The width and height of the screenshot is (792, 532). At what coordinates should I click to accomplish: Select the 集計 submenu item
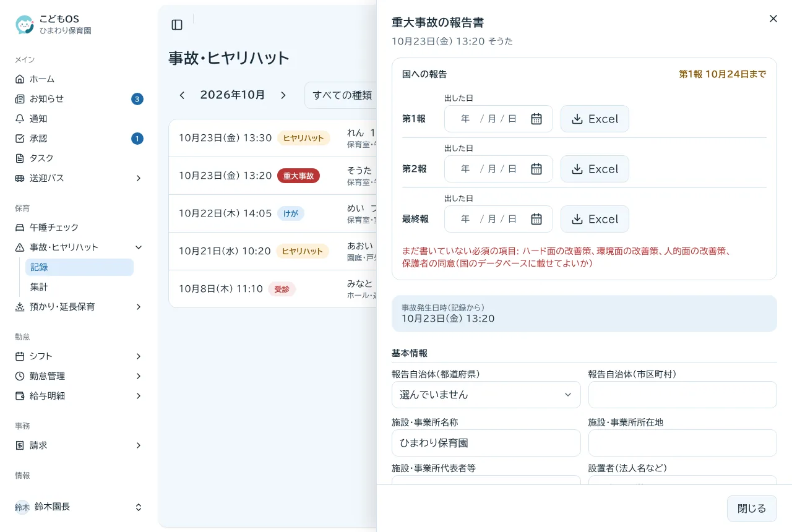pyautogui.click(x=79, y=287)
